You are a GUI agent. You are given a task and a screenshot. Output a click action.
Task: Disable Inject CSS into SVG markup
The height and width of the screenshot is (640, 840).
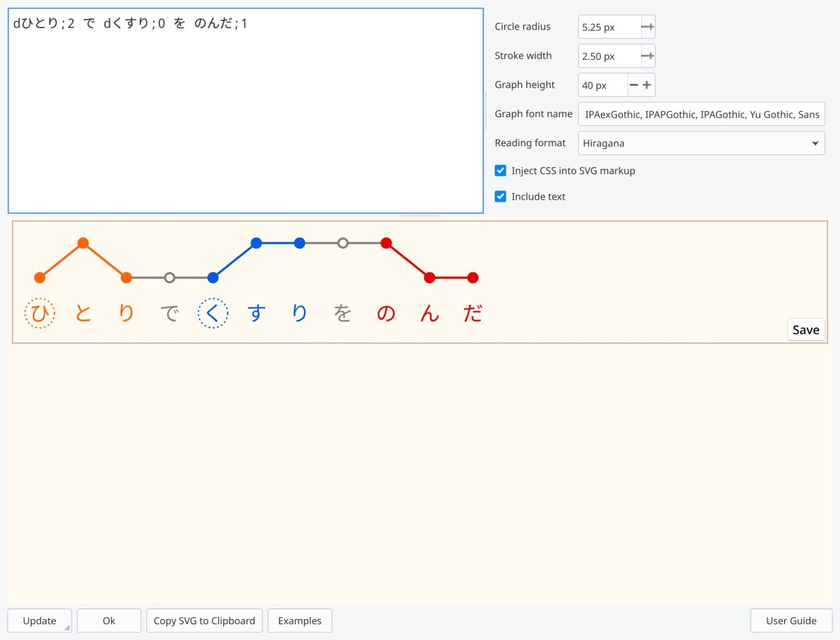point(501,171)
